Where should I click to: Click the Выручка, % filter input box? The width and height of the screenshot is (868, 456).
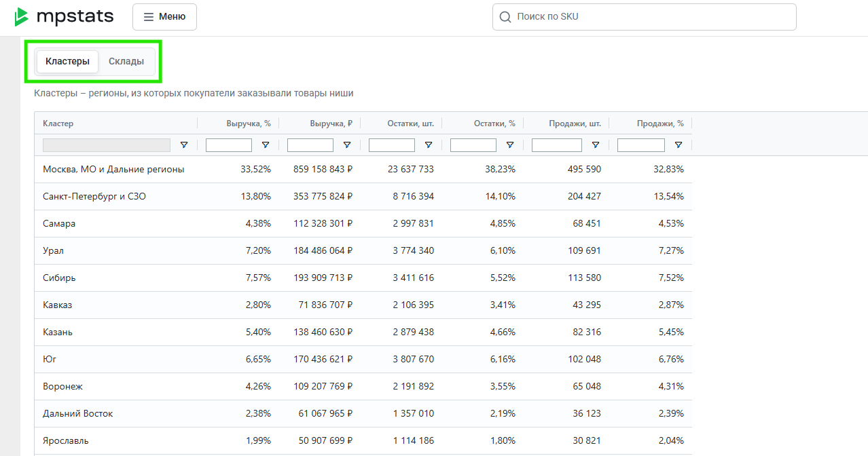(229, 145)
